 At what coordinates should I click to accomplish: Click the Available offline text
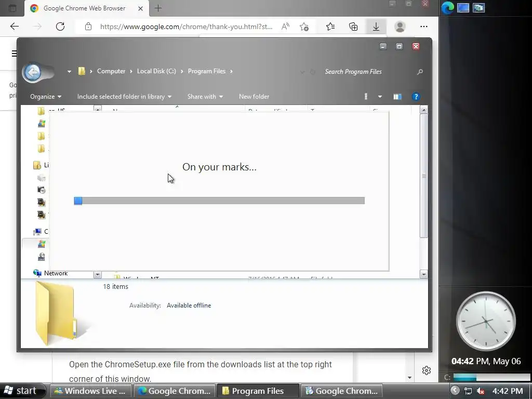tap(189, 305)
